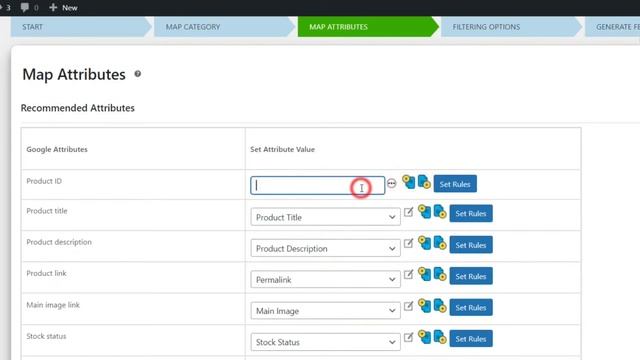Click the prefix icon (top-left dot) in Product title row
This screenshot has width=640, height=360.
pyautogui.click(x=424, y=211)
